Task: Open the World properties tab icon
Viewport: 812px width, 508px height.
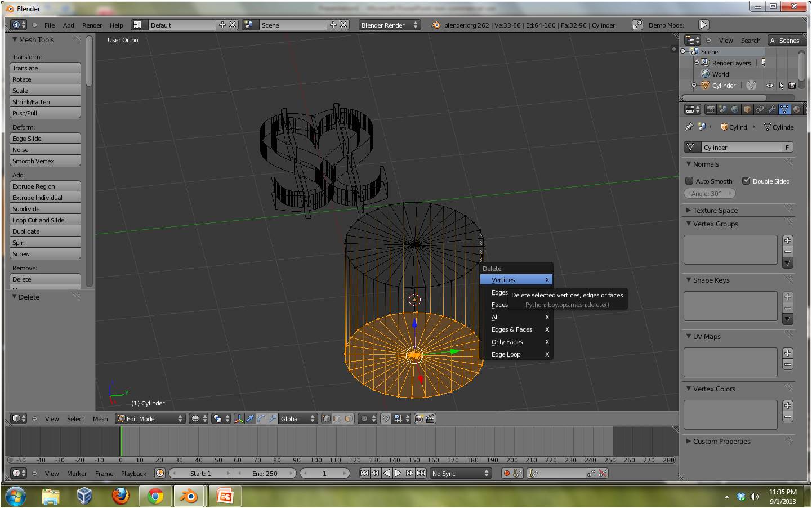Action: pos(735,110)
